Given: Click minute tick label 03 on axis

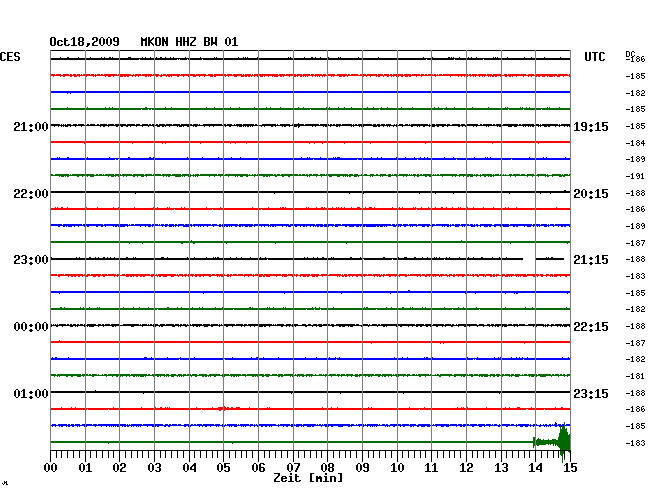Looking at the screenshot, I should [154, 467].
